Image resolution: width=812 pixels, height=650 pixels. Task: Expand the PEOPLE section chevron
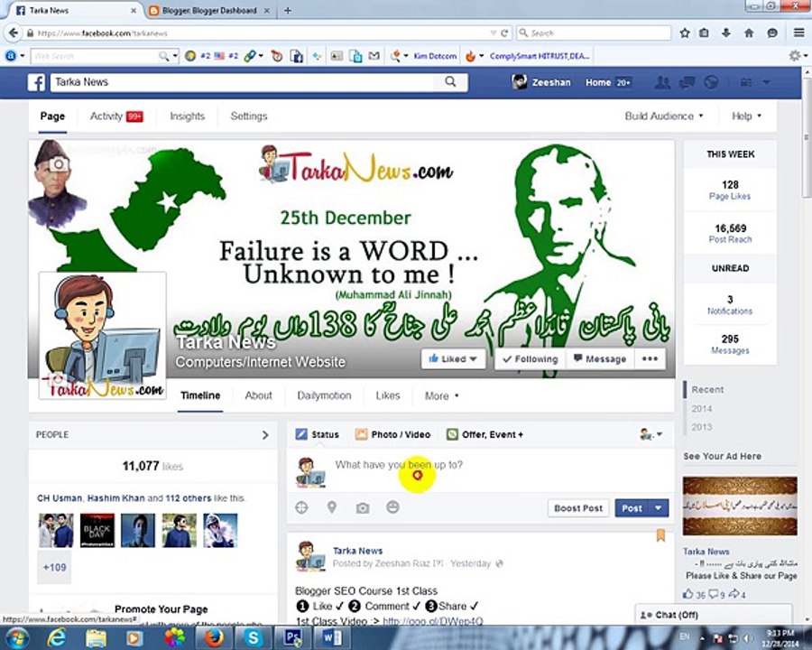tap(265, 435)
